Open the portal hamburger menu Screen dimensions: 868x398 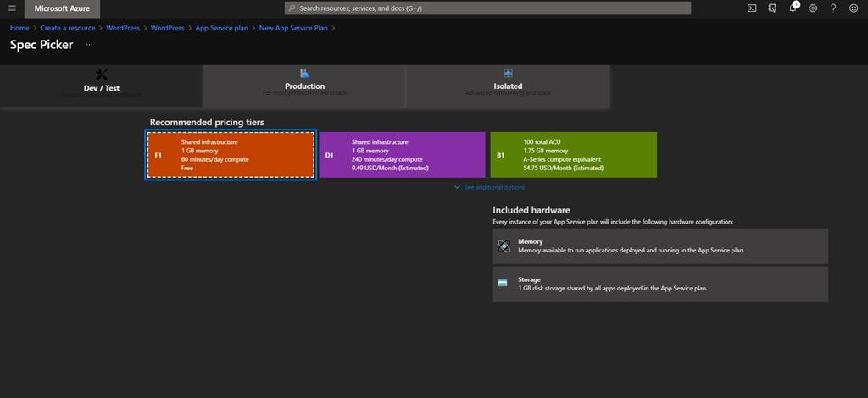(12, 8)
